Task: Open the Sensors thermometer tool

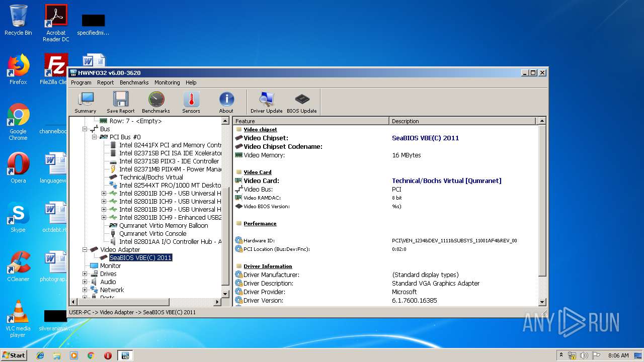Action: (191, 103)
